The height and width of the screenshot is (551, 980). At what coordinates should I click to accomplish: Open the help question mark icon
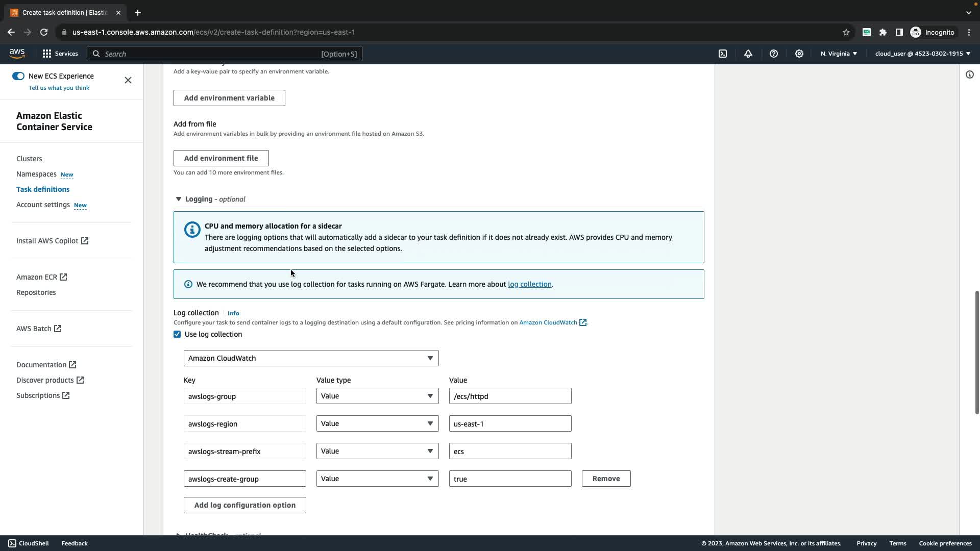pos(774,54)
